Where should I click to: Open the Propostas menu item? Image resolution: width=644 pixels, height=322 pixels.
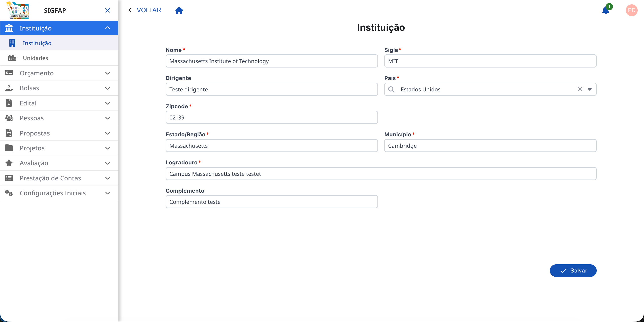pos(35,133)
